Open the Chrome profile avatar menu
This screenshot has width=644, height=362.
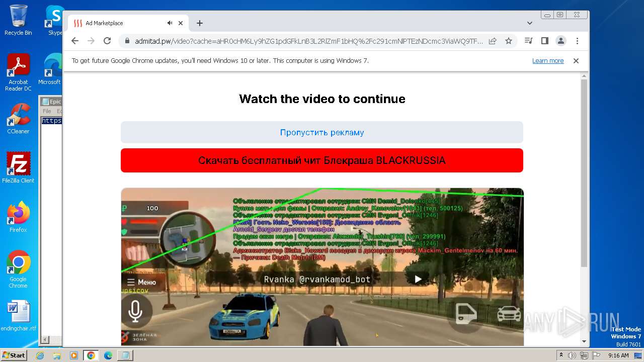[560, 41]
